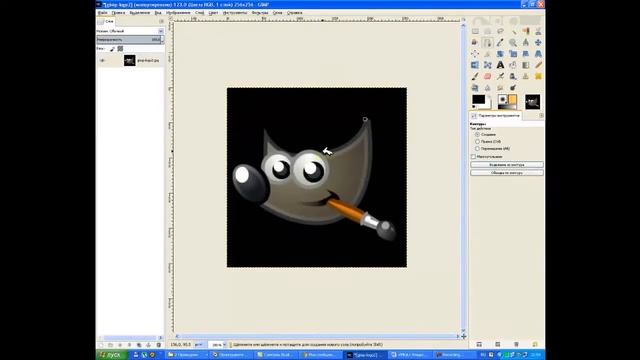This screenshot has width=640, height=360.
Task: Select the layer thumbnail in Layers panel
Action: [x=129, y=60]
